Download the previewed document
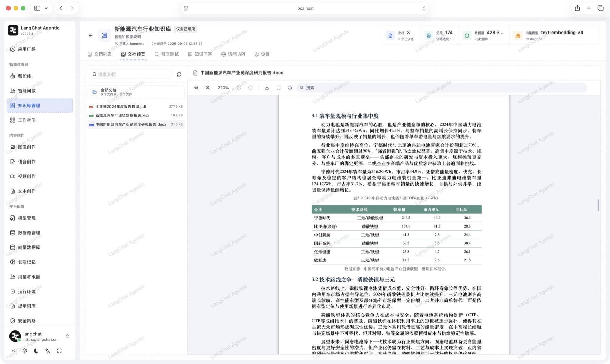 [267, 88]
